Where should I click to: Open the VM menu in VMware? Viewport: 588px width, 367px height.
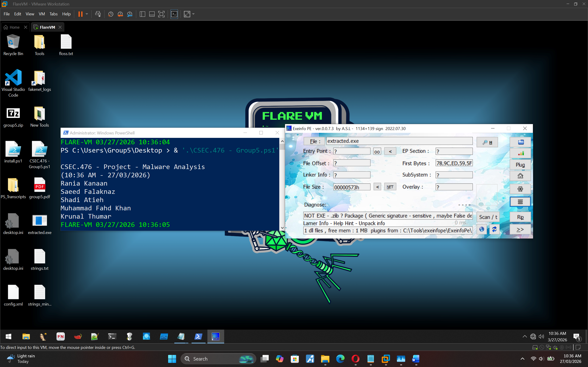42,14
